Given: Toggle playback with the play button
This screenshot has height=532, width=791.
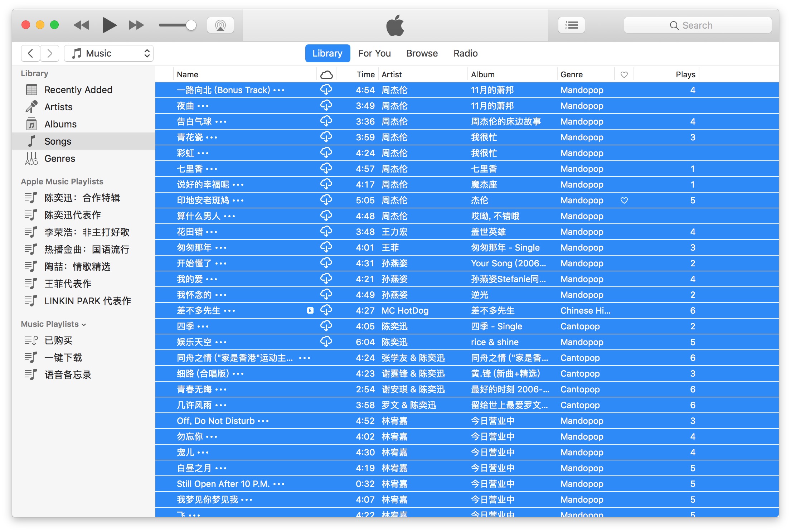Looking at the screenshot, I should tap(109, 25).
